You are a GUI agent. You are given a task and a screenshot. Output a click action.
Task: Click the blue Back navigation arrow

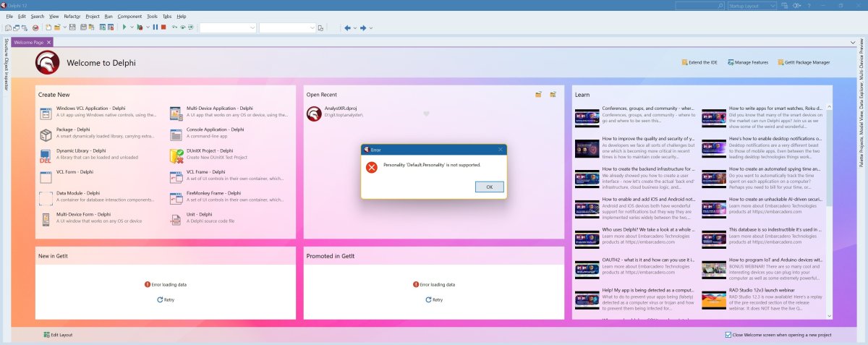coord(347,27)
